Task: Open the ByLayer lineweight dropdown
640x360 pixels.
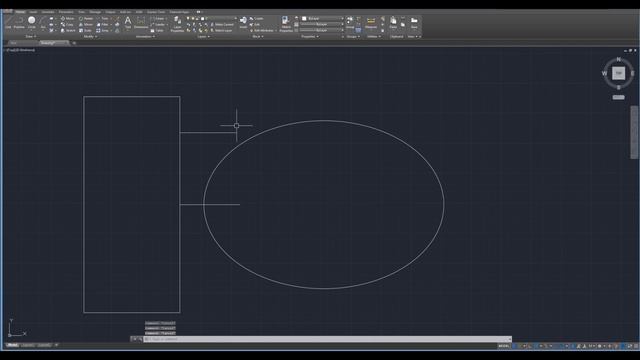Action: click(322, 24)
